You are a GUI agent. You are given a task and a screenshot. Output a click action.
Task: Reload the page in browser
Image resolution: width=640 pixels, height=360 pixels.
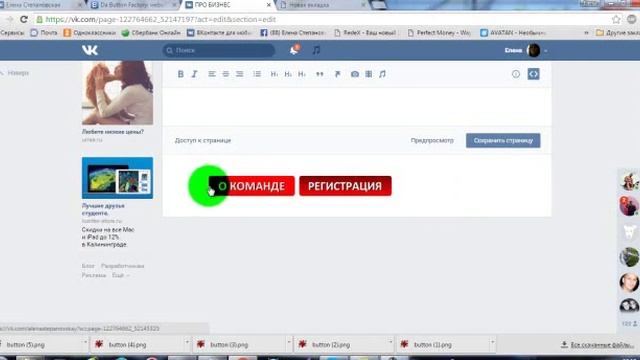click(24, 19)
